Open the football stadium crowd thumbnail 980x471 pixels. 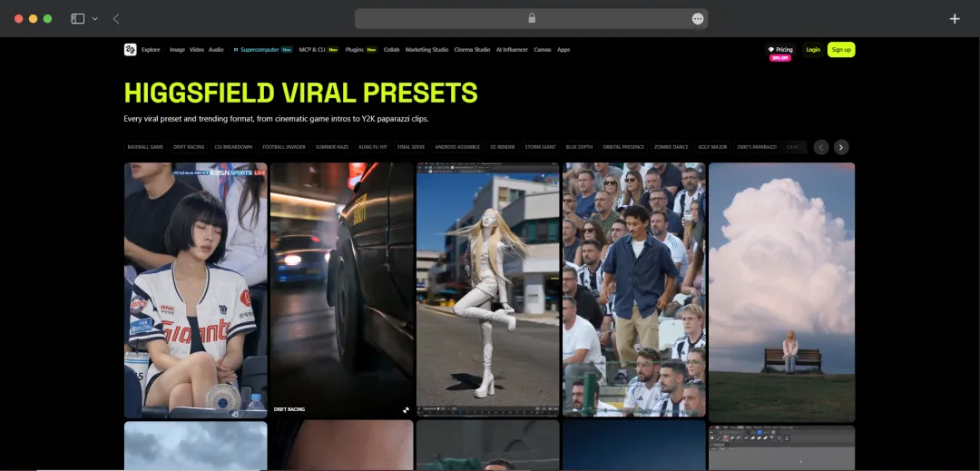point(634,289)
